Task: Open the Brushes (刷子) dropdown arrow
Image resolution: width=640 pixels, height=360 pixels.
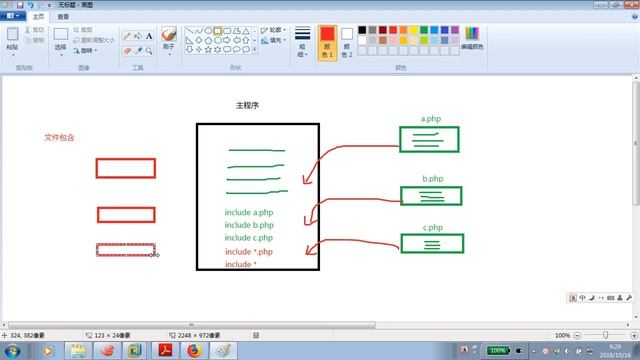Action: (x=169, y=55)
